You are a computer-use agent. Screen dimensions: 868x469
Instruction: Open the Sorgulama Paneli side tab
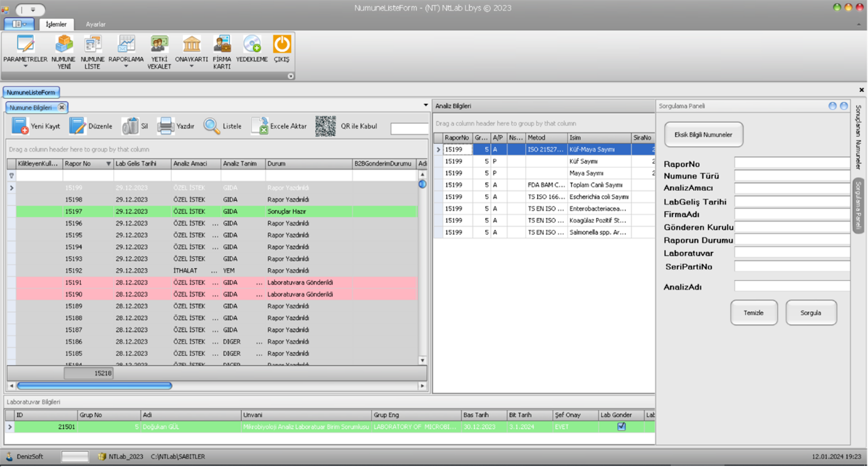(858, 205)
